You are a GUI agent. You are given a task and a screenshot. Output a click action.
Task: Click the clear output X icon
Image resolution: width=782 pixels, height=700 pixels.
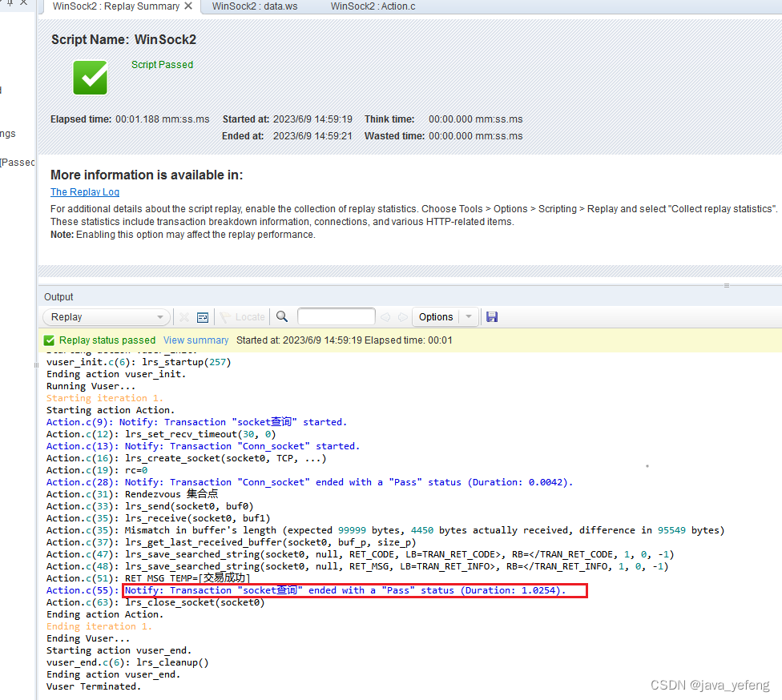point(184,317)
